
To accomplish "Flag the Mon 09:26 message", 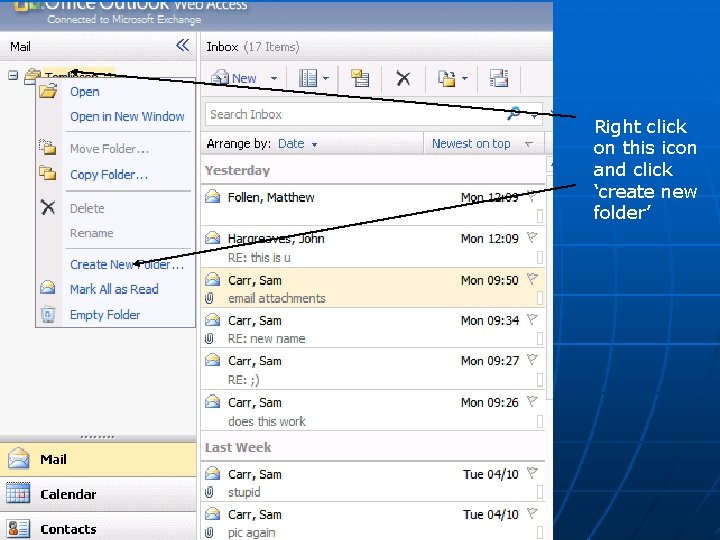I will pos(532,401).
